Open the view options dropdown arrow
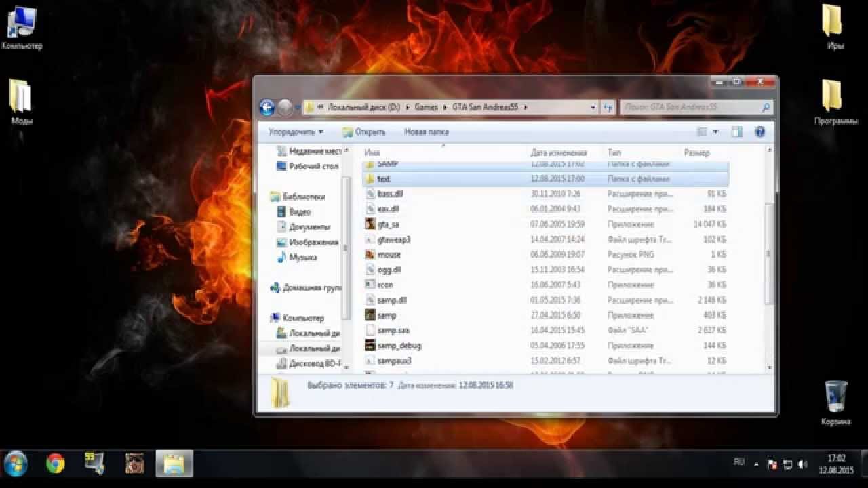Screen dimensions: 868x488 [715, 132]
